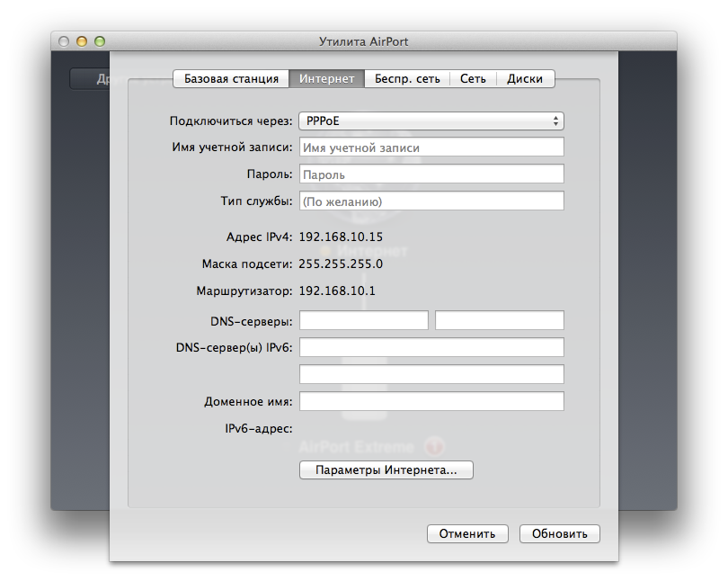Screen dimensions: 728x581
Task: Click the second DNS IPv6 field
Action: coord(431,374)
